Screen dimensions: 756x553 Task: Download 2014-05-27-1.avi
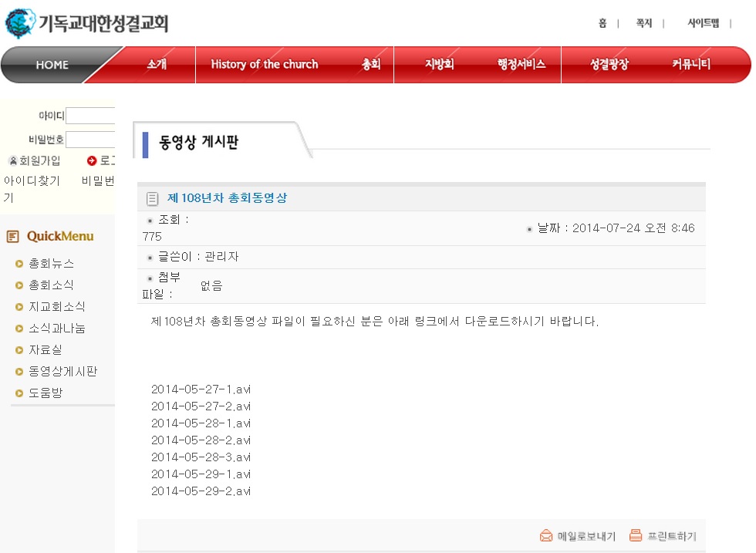click(x=201, y=389)
